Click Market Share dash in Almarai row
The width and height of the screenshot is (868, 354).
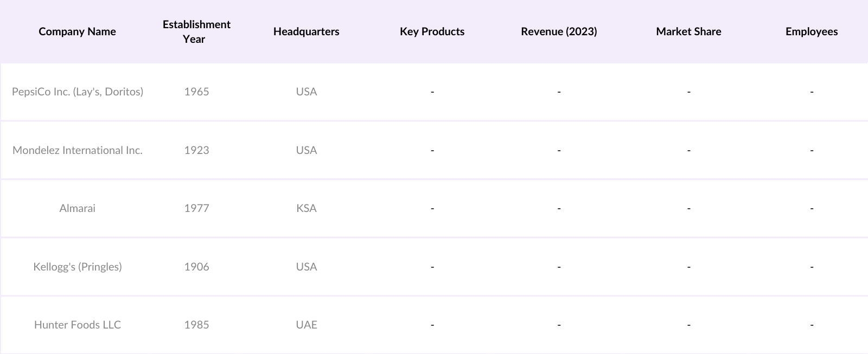(689, 209)
